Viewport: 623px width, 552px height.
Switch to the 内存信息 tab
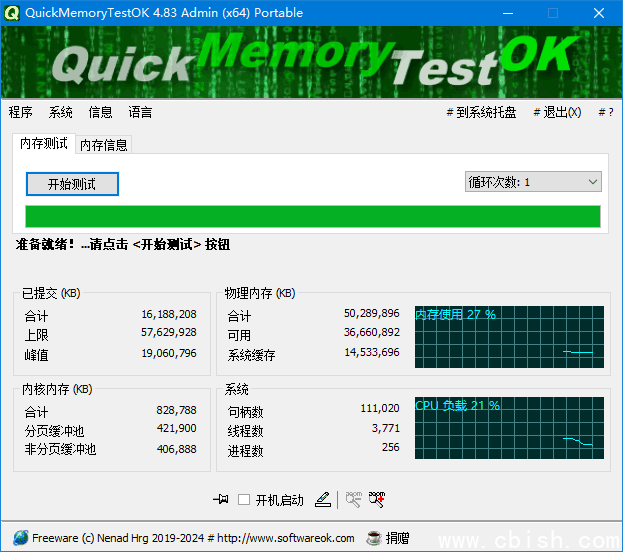(x=104, y=145)
